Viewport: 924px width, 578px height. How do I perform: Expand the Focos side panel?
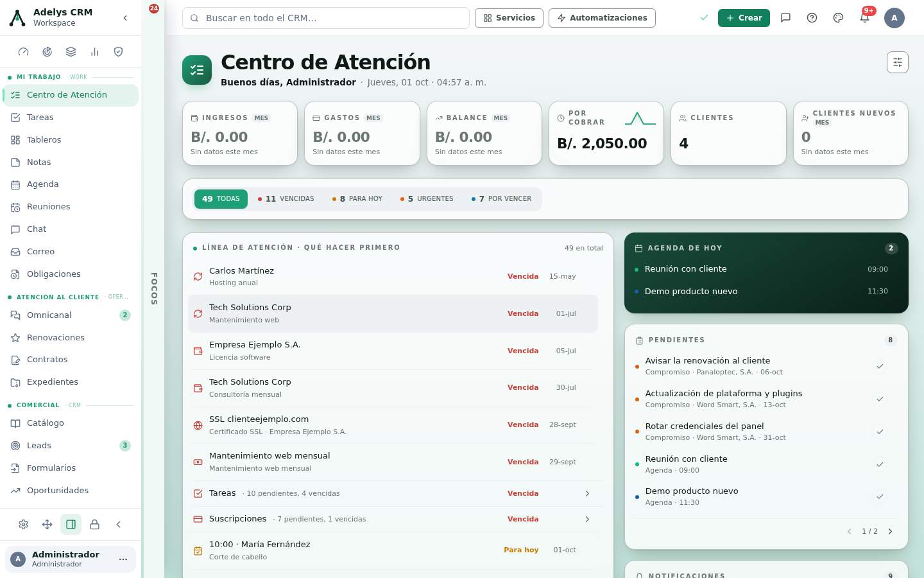click(x=154, y=289)
